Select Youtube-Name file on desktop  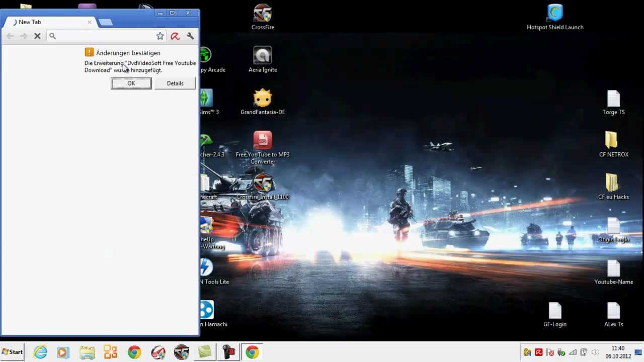click(613, 271)
